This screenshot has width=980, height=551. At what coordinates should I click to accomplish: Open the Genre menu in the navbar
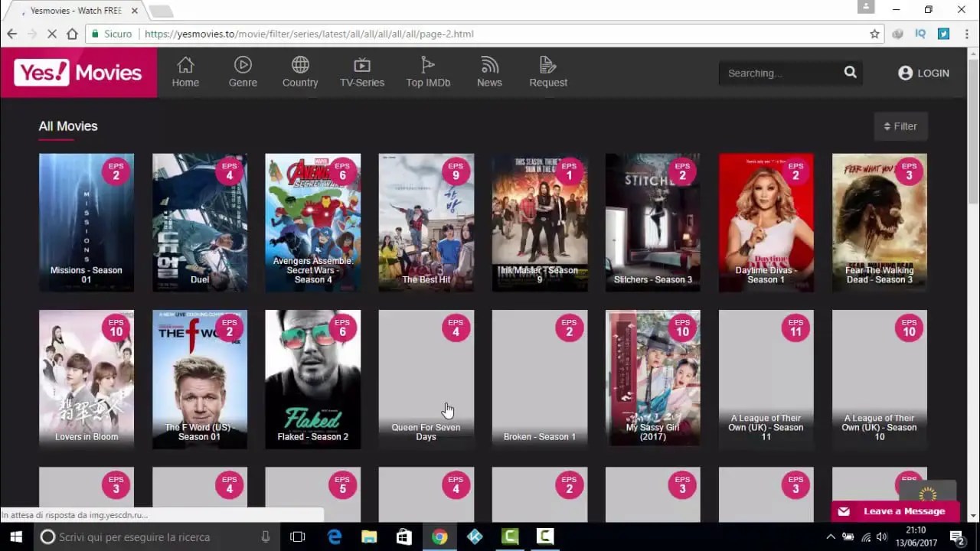pyautogui.click(x=243, y=72)
